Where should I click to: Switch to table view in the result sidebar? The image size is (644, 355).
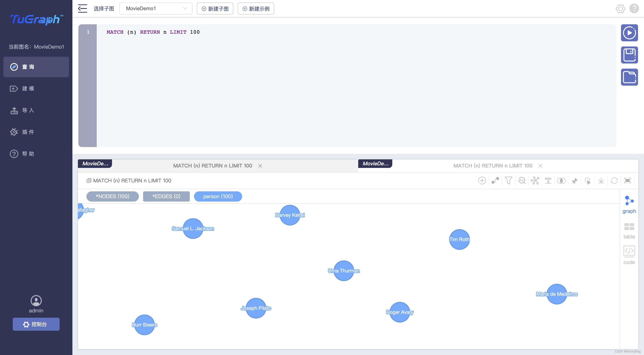point(629,231)
